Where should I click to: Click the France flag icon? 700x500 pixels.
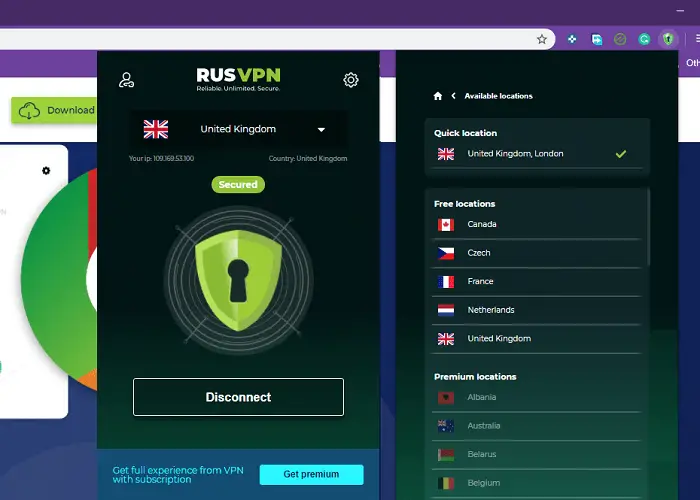446,282
